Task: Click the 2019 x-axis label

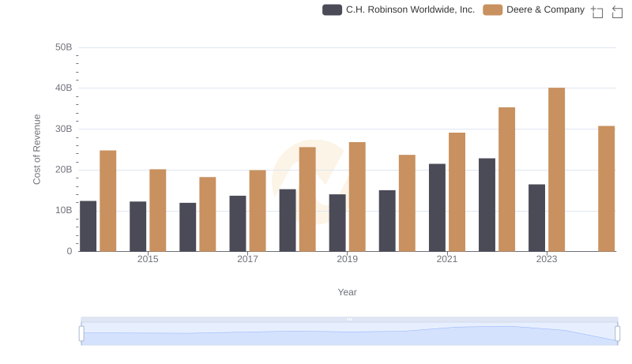Action: point(347,259)
